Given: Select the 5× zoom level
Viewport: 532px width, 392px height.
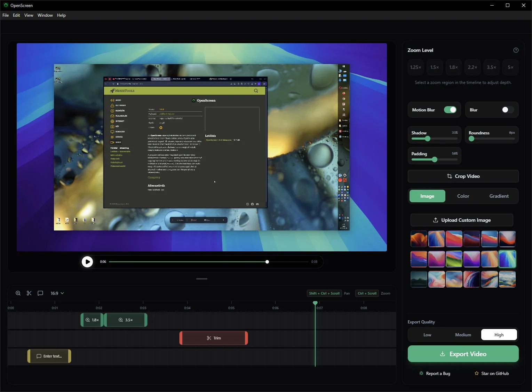Looking at the screenshot, I should [510, 67].
